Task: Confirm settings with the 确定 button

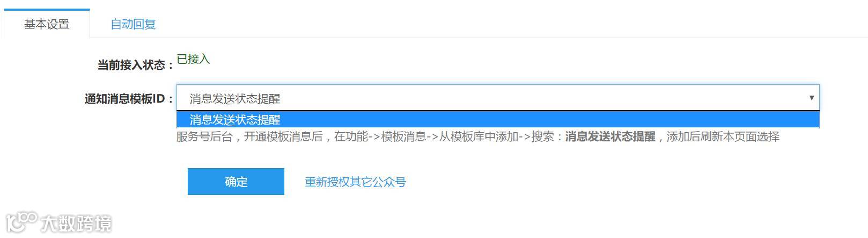Action: [236, 182]
